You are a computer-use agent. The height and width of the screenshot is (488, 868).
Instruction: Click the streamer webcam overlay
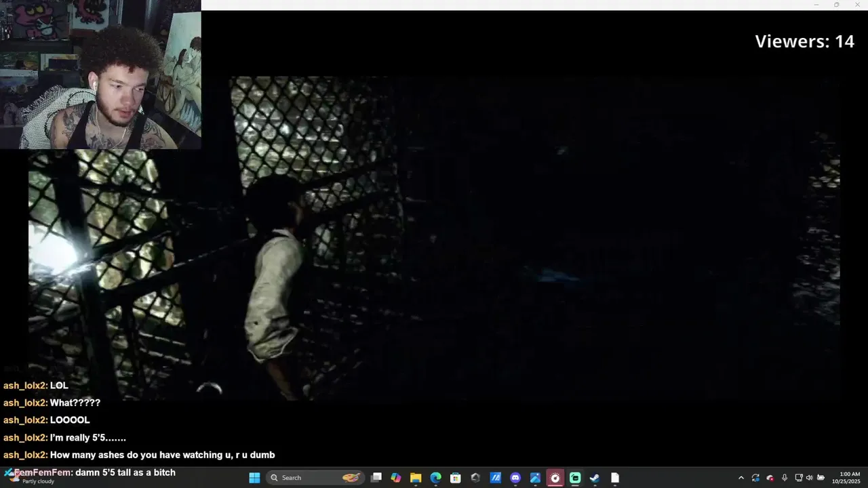100,75
